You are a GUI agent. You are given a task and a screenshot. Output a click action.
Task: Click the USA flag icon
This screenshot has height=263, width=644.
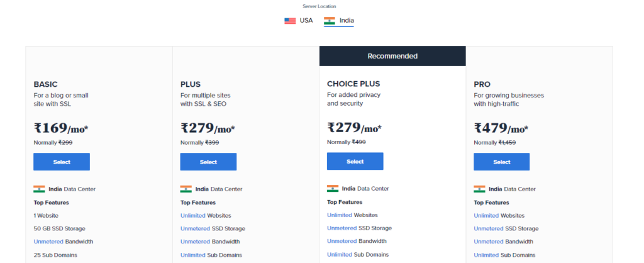coord(290,21)
